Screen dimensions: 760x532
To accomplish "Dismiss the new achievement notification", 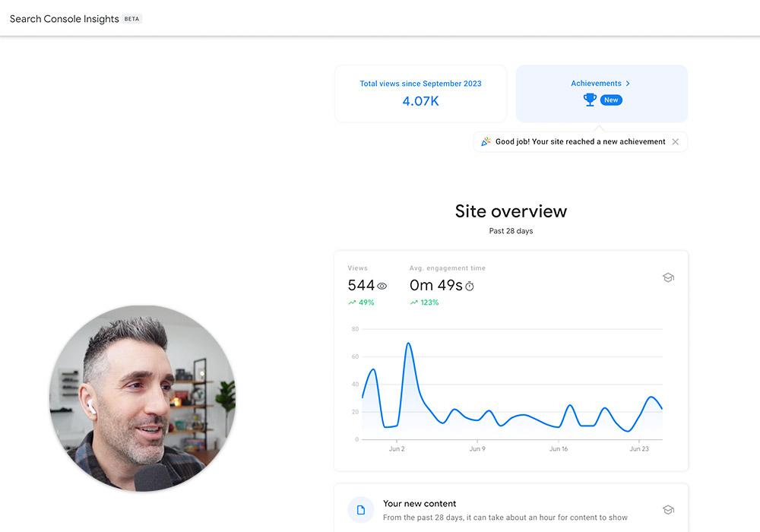I will 675,141.
